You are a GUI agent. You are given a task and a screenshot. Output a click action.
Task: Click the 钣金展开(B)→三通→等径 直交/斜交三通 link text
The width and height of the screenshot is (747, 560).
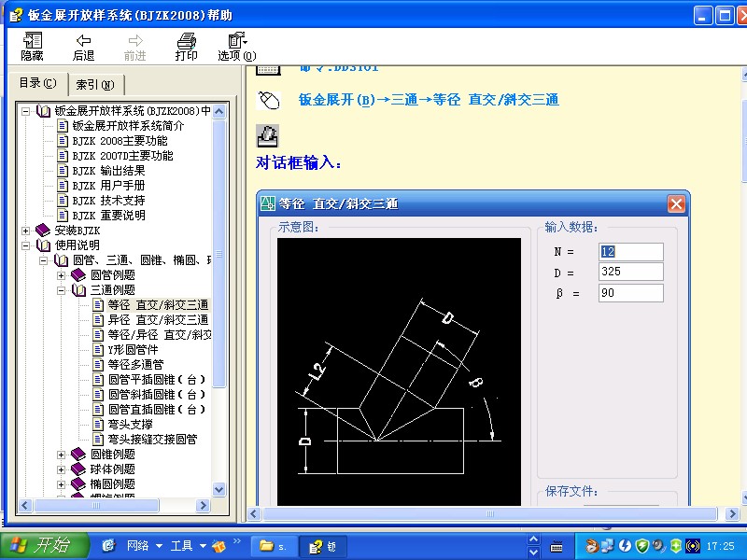(429, 100)
